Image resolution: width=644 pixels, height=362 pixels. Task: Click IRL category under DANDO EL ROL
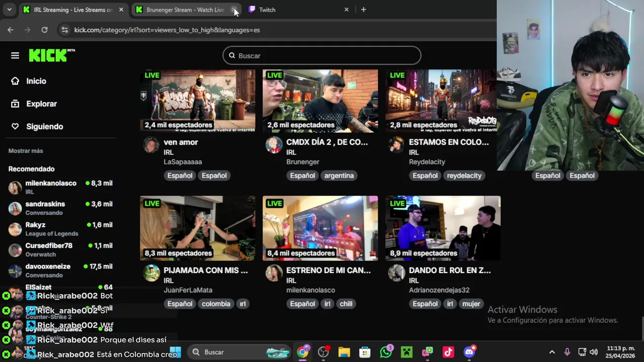point(414,281)
